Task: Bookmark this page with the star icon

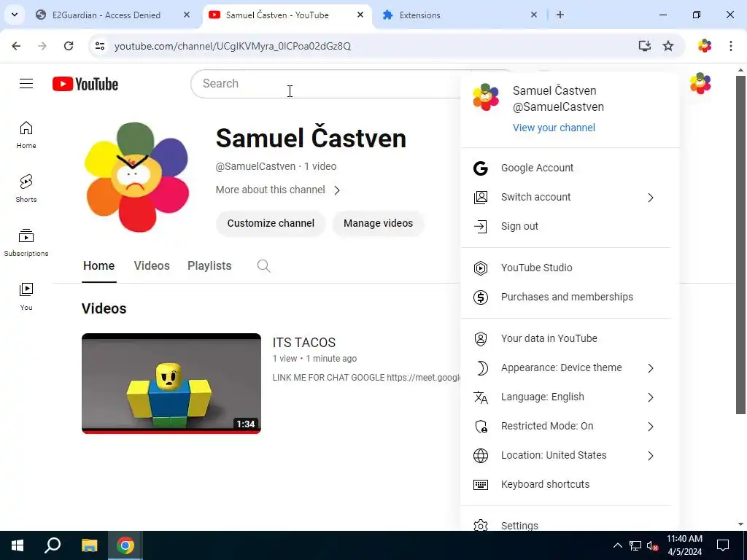Action: click(668, 46)
